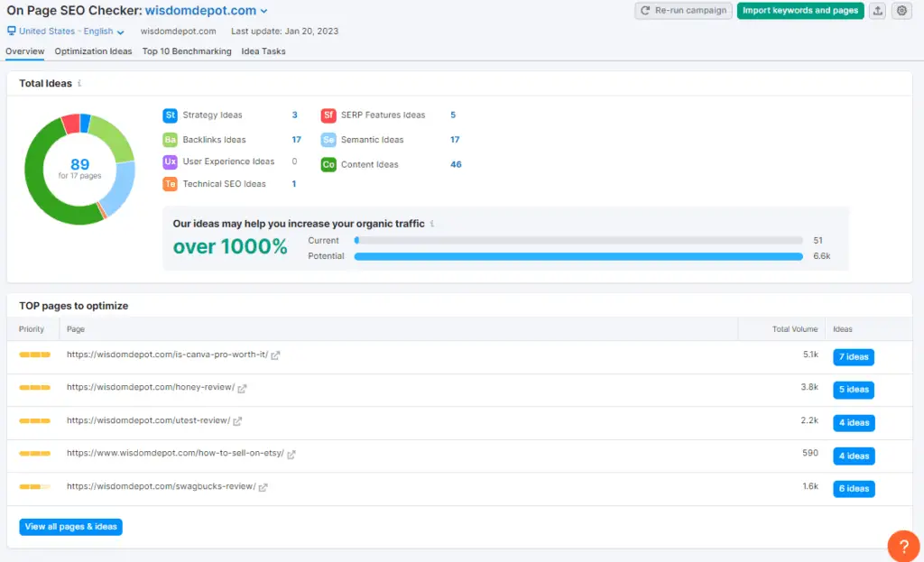
Task: Click priority indicator for swagbucks-review row
Action: (x=35, y=486)
